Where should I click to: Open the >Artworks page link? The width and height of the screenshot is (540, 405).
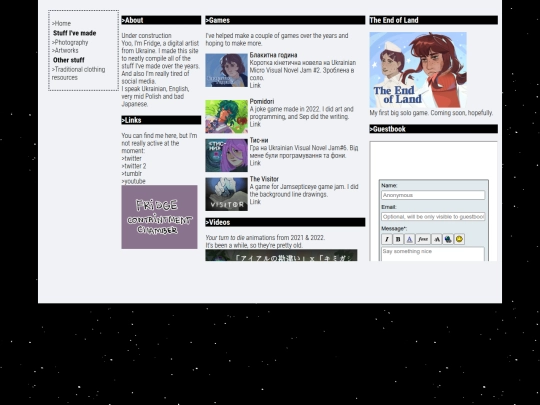[x=65, y=50]
